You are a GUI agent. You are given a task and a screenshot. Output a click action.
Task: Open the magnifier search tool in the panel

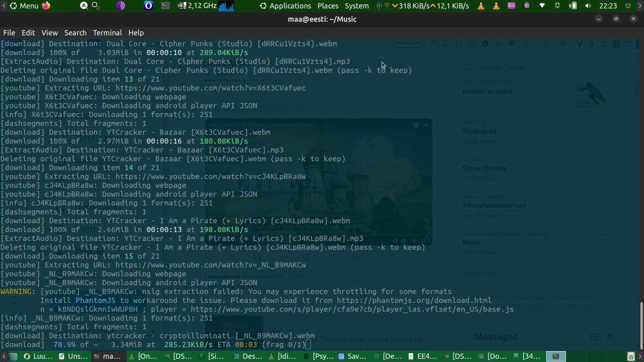[84, 6]
